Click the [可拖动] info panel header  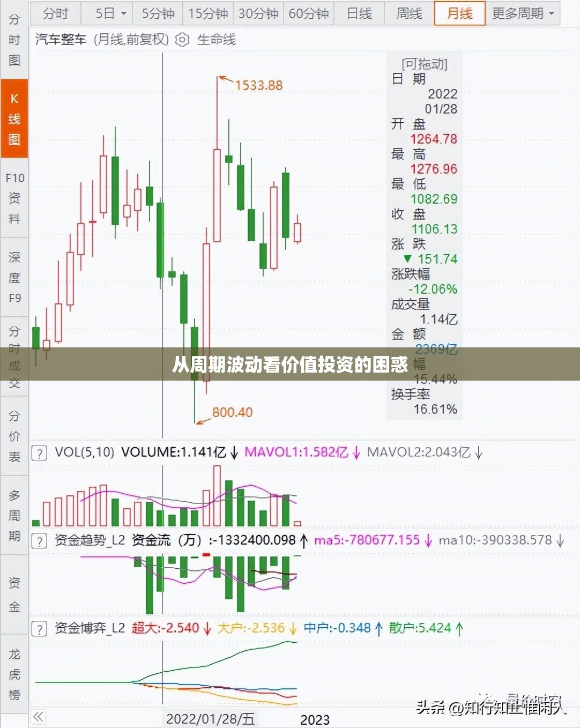425,64
